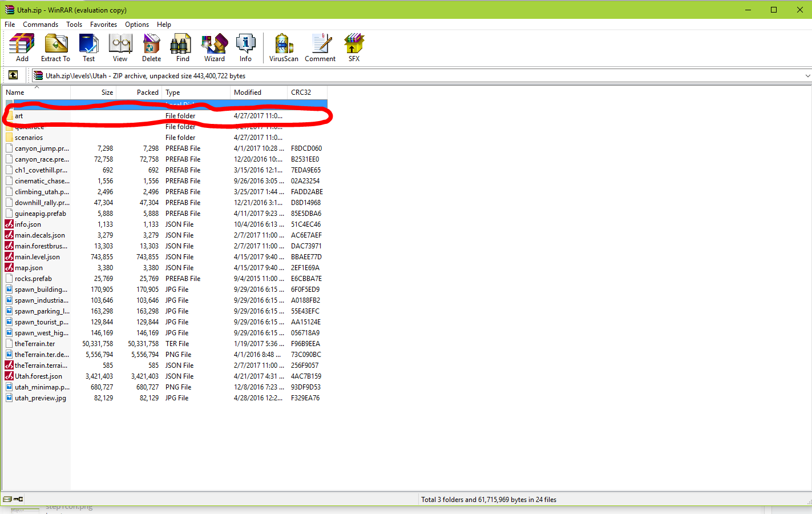Sort by the Size column header
Image resolution: width=812 pixels, height=514 pixels.
pyautogui.click(x=93, y=93)
